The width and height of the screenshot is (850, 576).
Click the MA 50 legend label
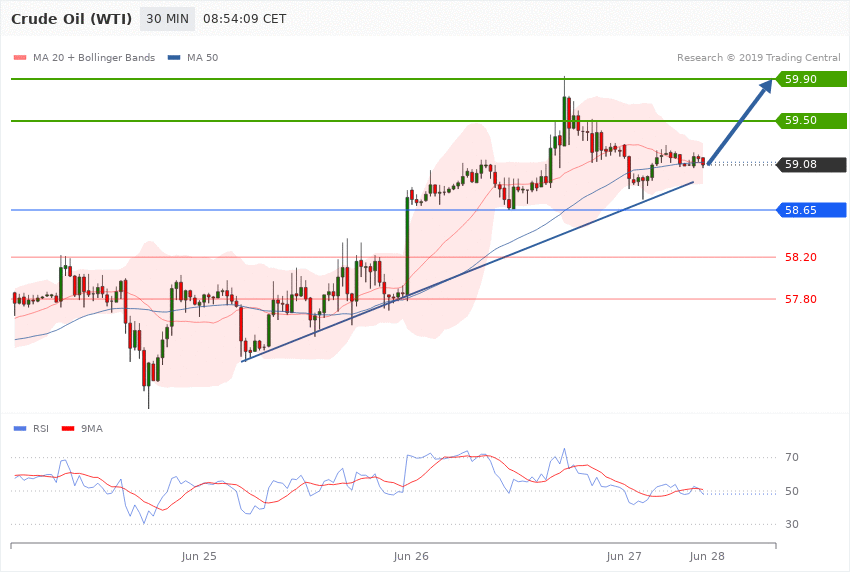point(202,57)
